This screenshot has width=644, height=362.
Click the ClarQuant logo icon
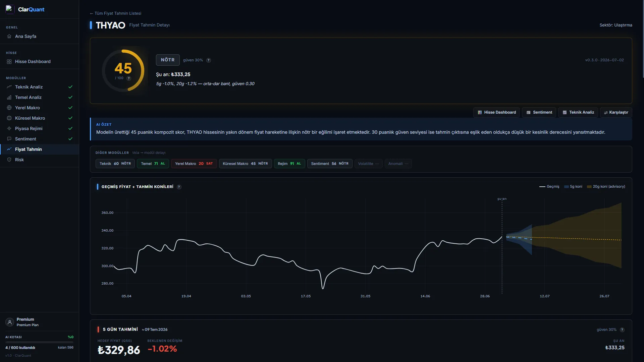pyautogui.click(x=9, y=9)
